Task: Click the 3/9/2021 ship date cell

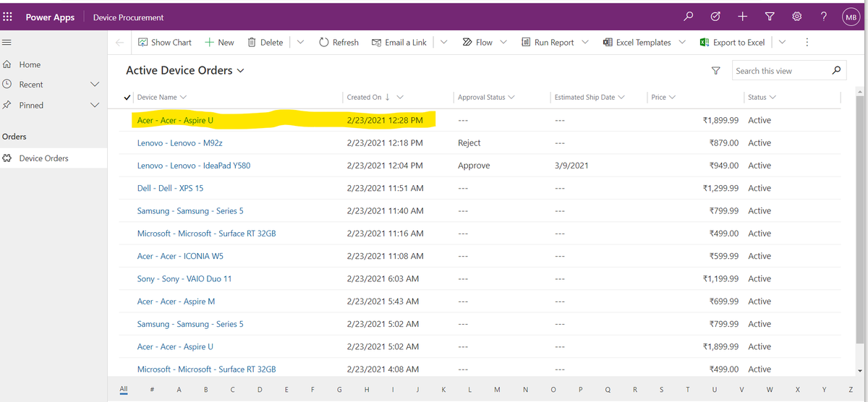Action: point(571,166)
